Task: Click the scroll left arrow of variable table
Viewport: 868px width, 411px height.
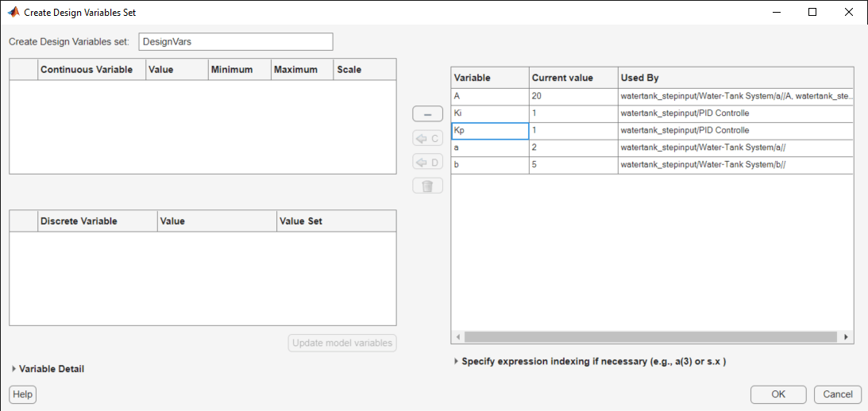Action: tap(457, 337)
